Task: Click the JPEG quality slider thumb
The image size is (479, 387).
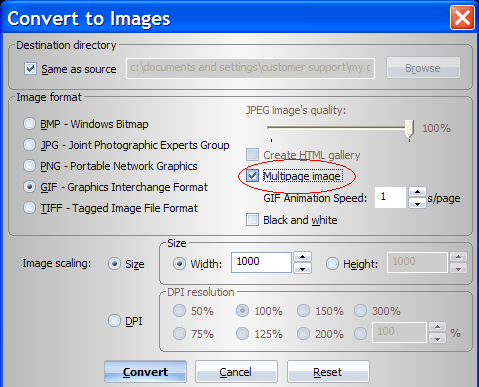Action: [409, 129]
